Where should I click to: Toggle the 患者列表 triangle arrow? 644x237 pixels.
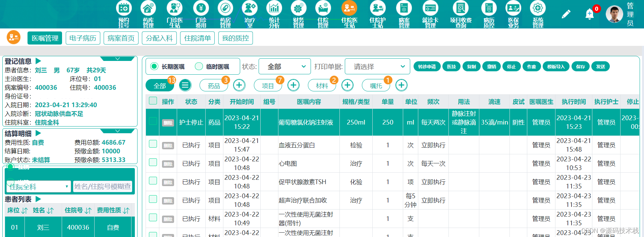(x=38, y=199)
